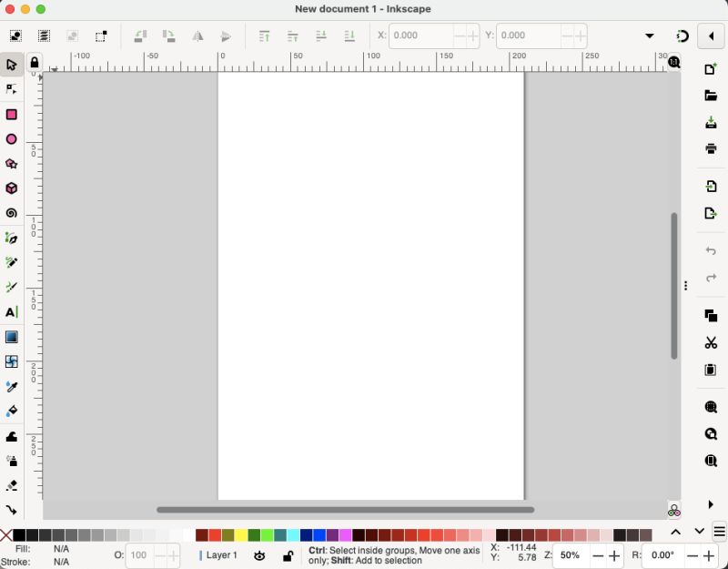Select the Spiral tool

click(12, 213)
